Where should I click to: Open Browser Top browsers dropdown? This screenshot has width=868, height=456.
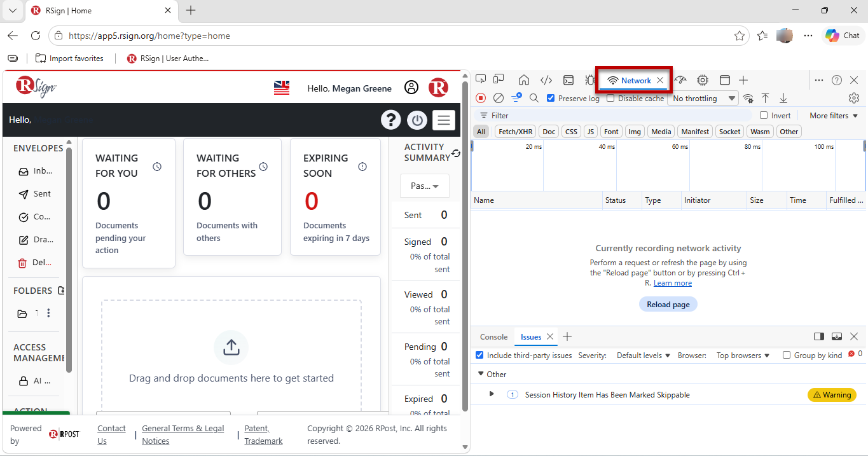click(x=743, y=355)
